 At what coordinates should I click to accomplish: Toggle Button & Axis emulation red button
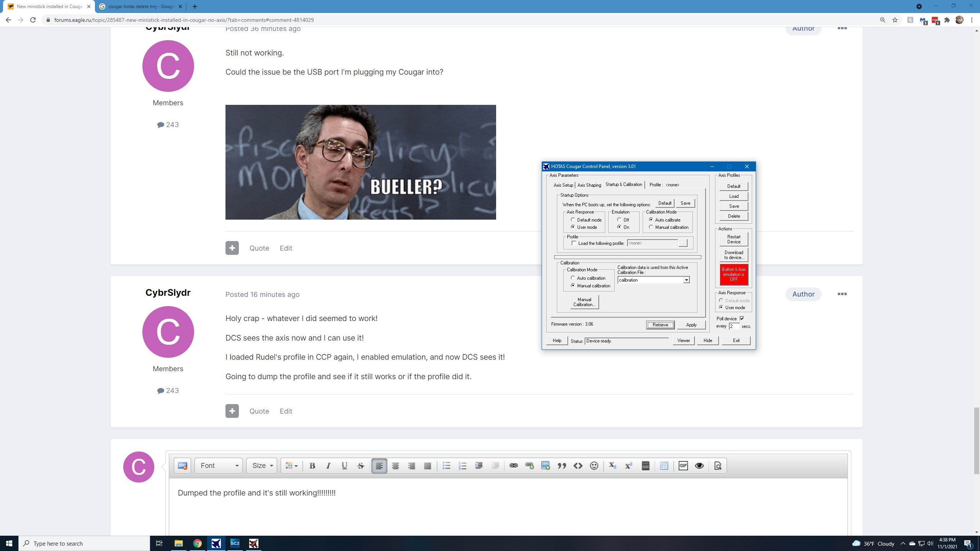[734, 274]
